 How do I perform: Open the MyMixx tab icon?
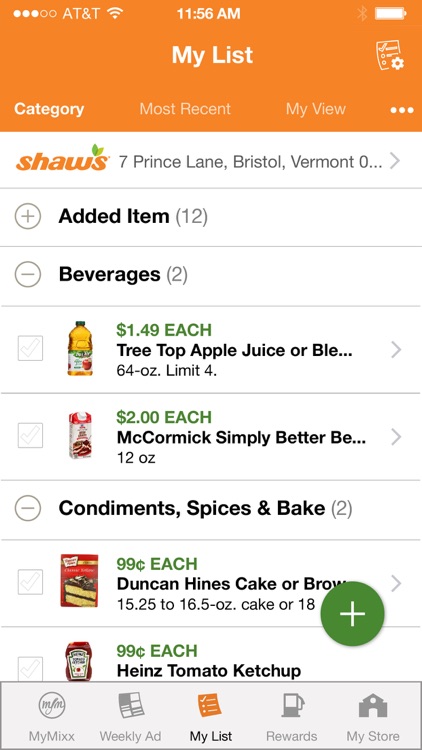(x=52, y=706)
